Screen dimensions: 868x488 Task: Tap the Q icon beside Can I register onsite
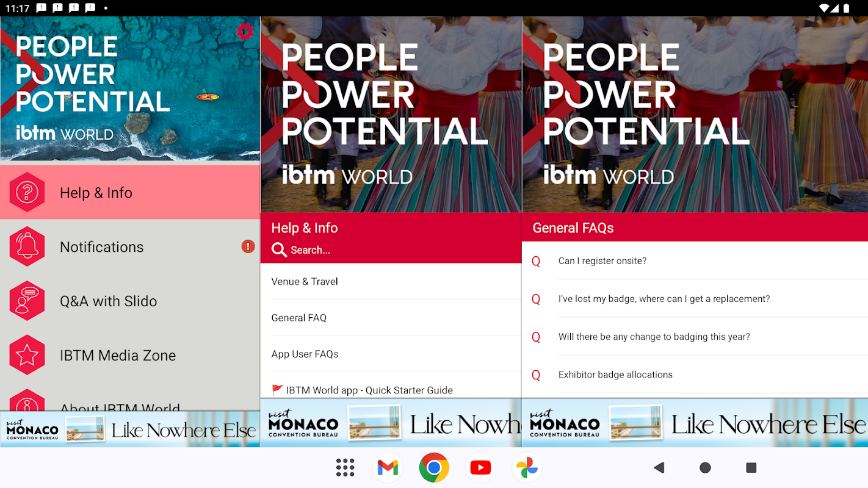(x=536, y=261)
